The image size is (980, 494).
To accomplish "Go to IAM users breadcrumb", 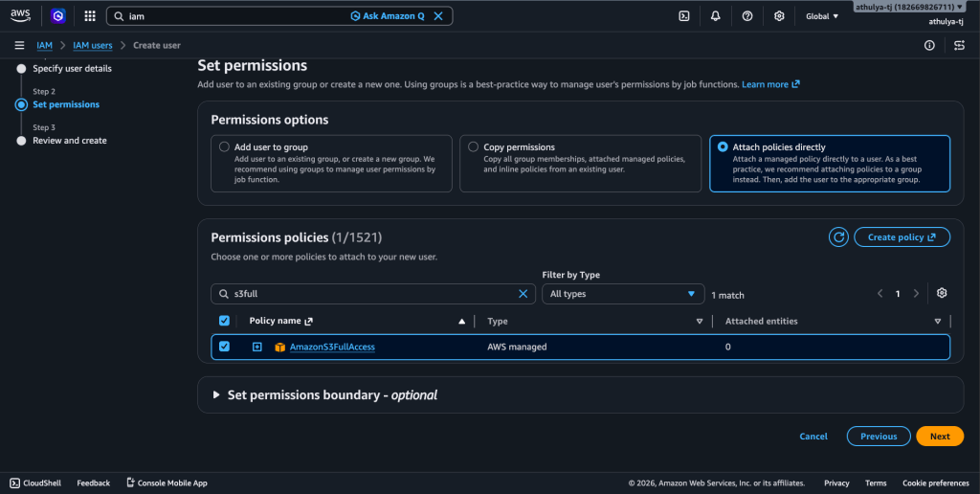I will coord(93,45).
